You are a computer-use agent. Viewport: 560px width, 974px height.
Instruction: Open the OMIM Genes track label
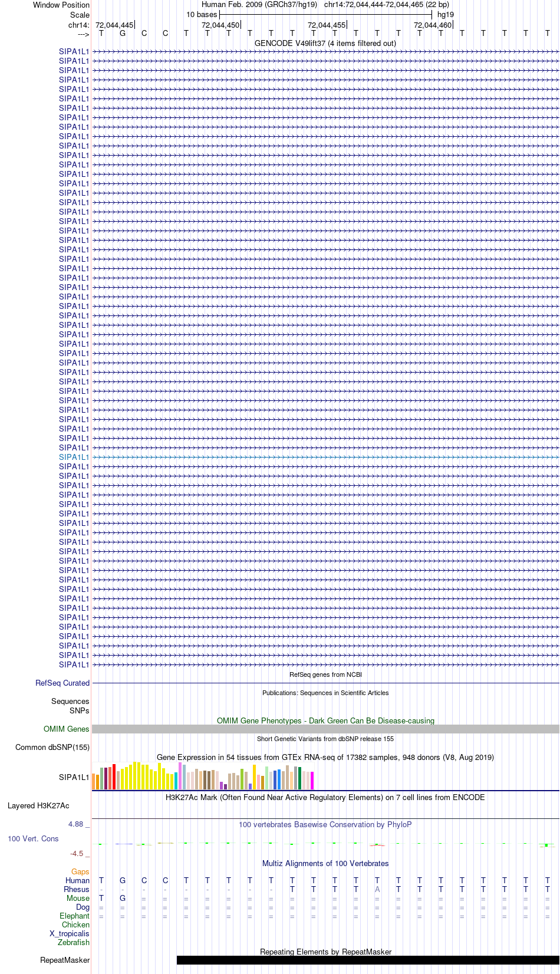click(67, 729)
